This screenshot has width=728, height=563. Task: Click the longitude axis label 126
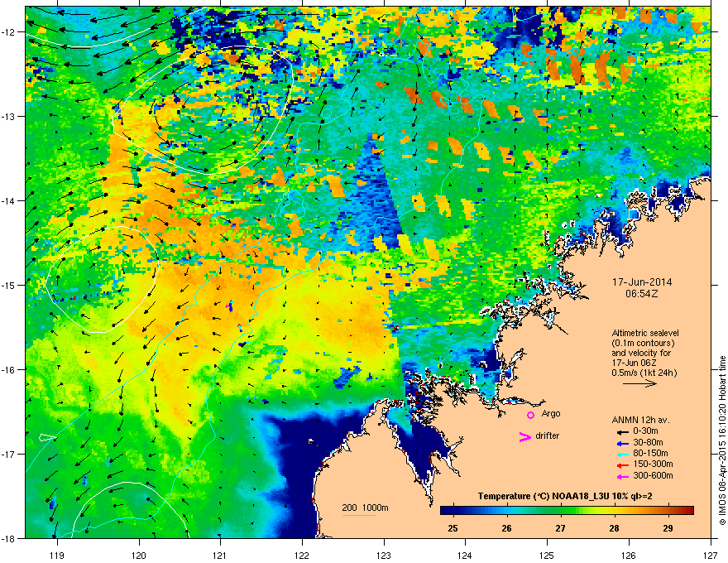(x=629, y=555)
